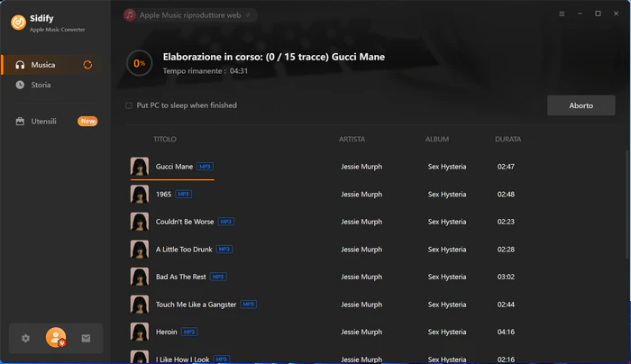Enable Put PC to sleep when finished
The width and height of the screenshot is (631, 364).
coord(129,105)
